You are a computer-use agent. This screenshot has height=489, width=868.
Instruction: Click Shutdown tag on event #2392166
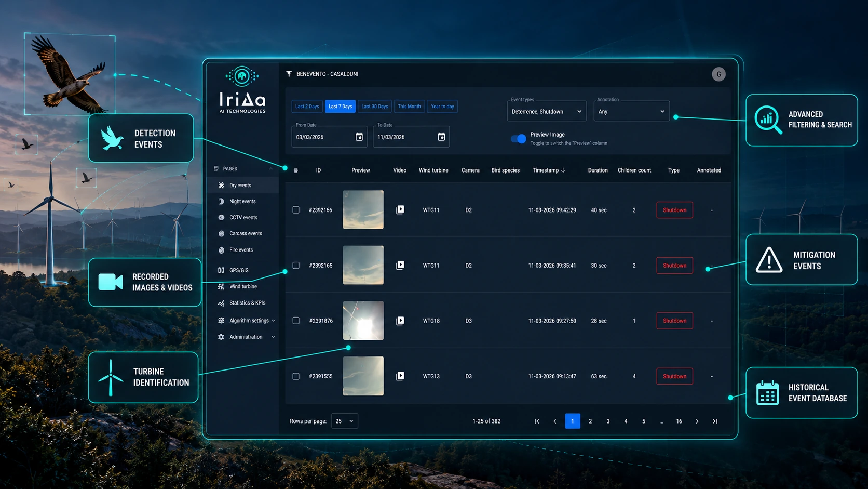[x=674, y=210]
